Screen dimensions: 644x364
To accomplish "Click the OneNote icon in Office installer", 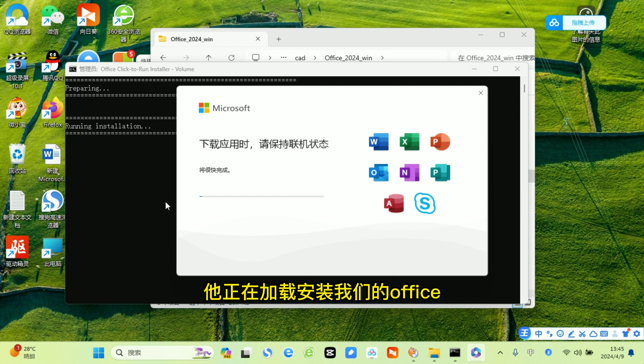I will coord(409,173).
